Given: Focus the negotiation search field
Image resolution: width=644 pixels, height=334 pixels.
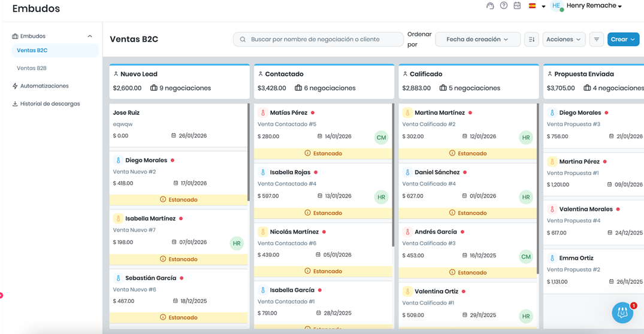Looking at the screenshot, I should [x=318, y=40].
